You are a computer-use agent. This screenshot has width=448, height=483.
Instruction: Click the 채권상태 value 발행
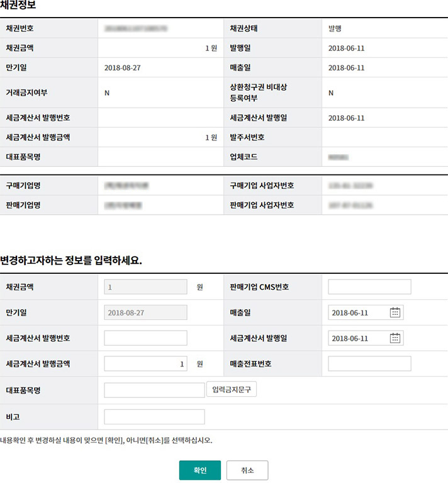(335, 28)
